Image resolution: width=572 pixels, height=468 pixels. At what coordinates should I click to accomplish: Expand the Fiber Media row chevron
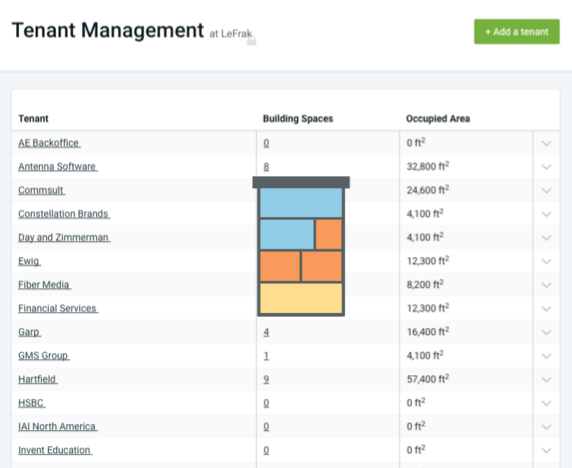(546, 285)
